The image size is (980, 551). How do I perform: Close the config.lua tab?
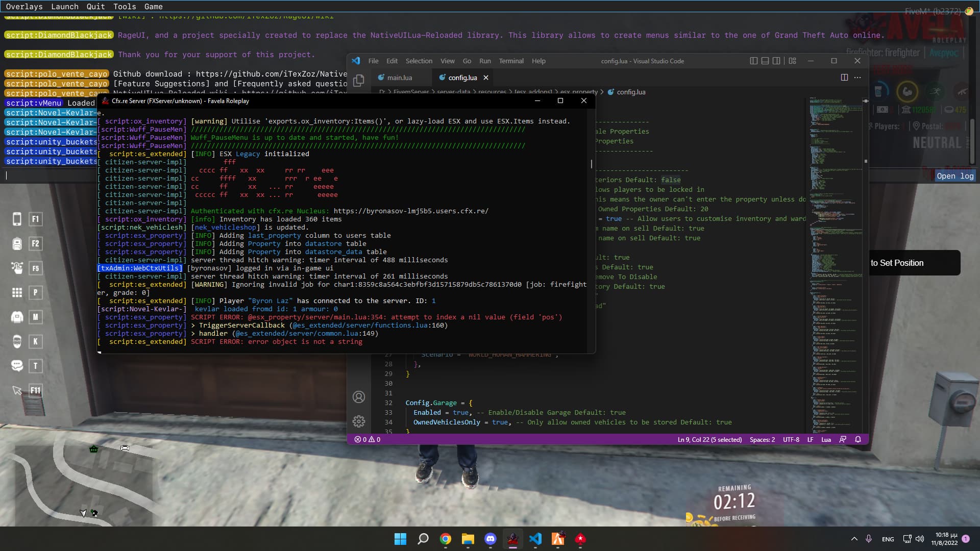coord(486,78)
